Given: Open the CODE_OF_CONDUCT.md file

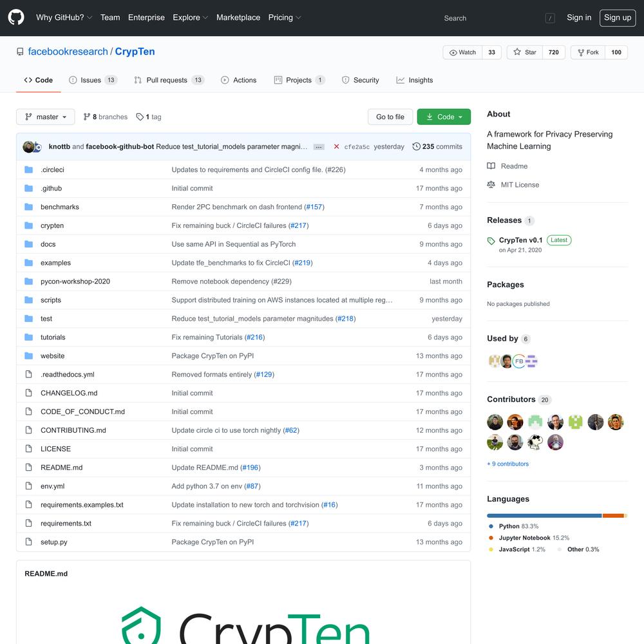Looking at the screenshot, I should coord(82,412).
